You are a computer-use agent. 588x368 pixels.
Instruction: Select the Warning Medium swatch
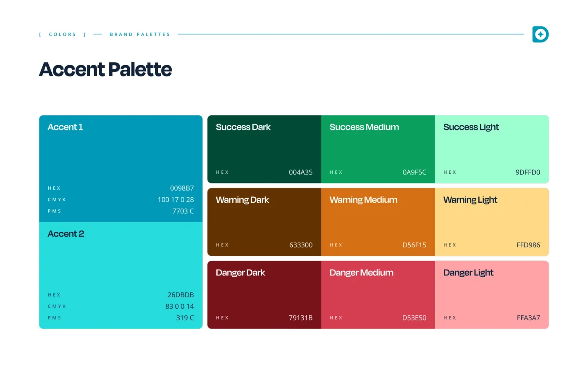pos(378,222)
